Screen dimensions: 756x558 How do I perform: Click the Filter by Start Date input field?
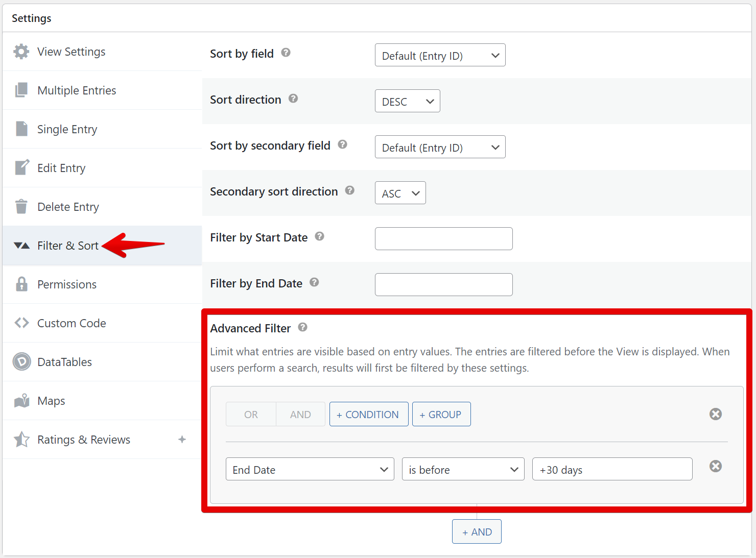(443, 239)
